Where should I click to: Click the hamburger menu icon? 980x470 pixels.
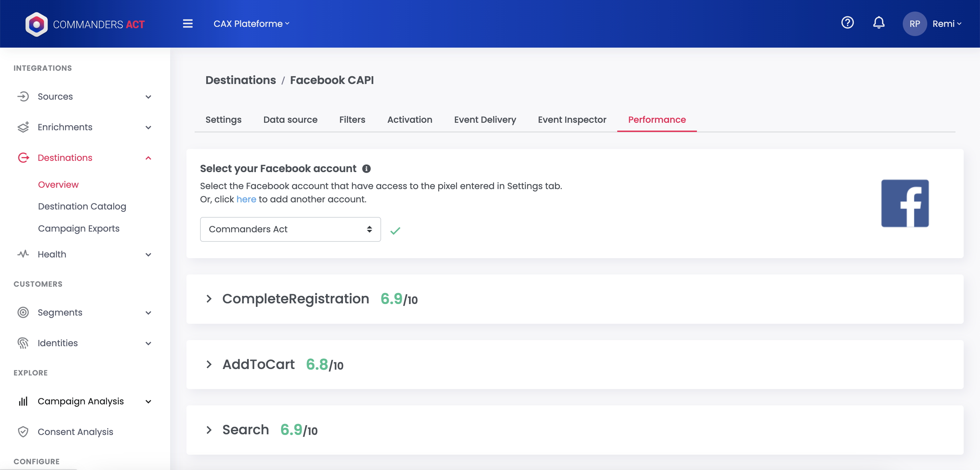point(187,23)
